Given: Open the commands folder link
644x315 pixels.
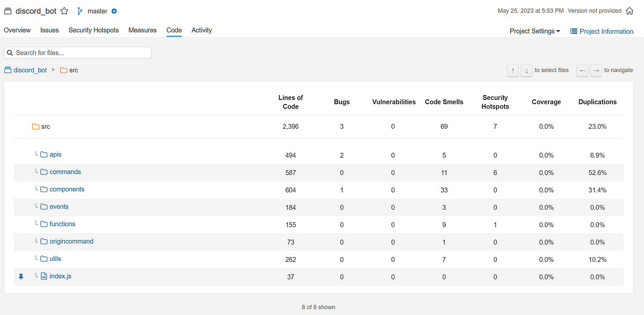Looking at the screenshot, I should [x=65, y=172].
